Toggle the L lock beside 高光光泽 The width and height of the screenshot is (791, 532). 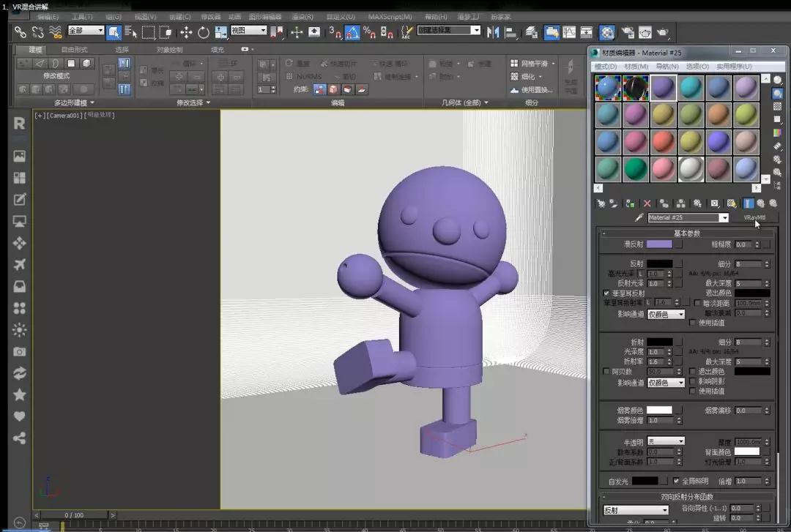click(641, 273)
